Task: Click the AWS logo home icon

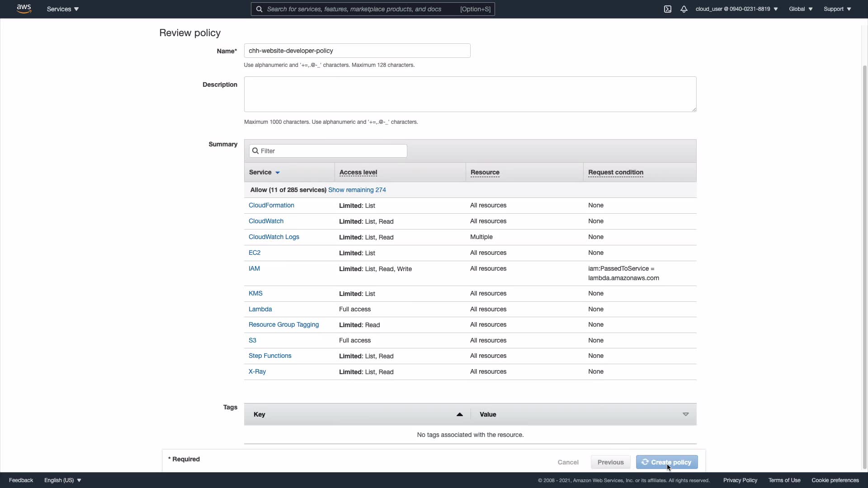Action: (24, 9)
